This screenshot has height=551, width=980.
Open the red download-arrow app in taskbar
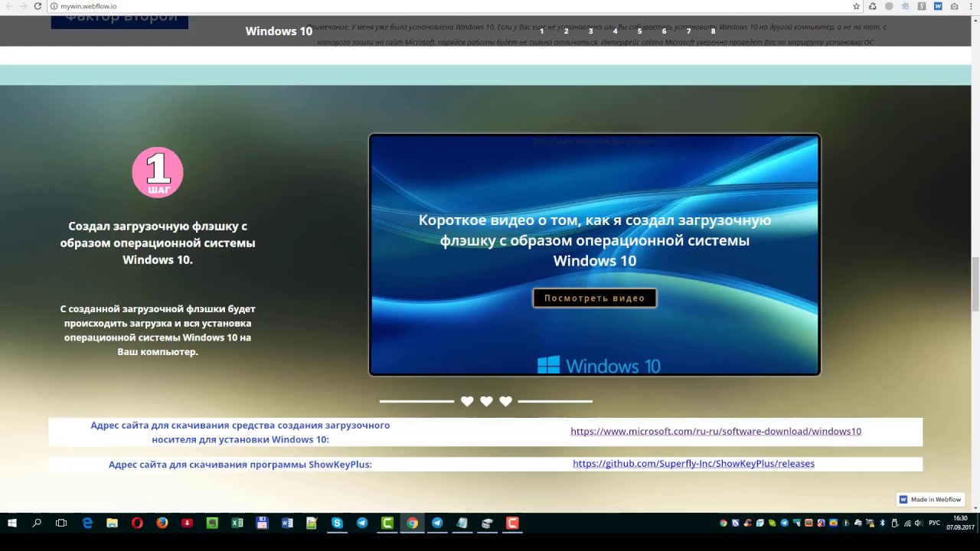point(187,523)
